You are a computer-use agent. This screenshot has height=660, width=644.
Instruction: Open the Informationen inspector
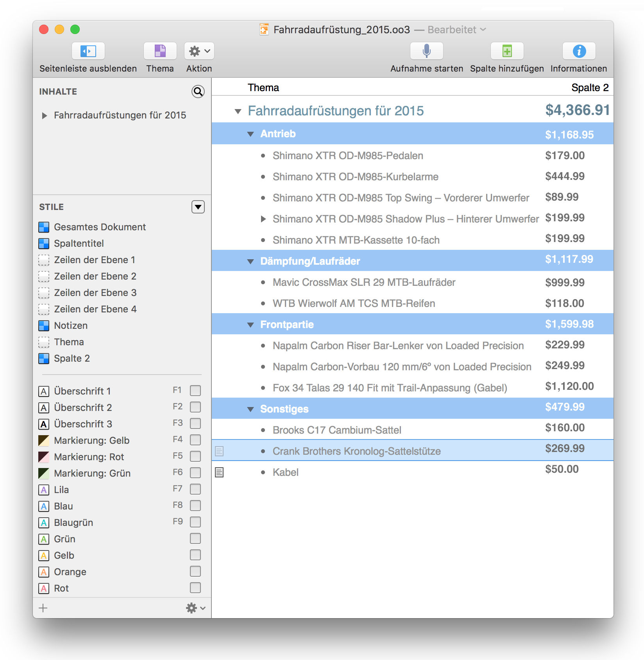[x=579, y=51]
